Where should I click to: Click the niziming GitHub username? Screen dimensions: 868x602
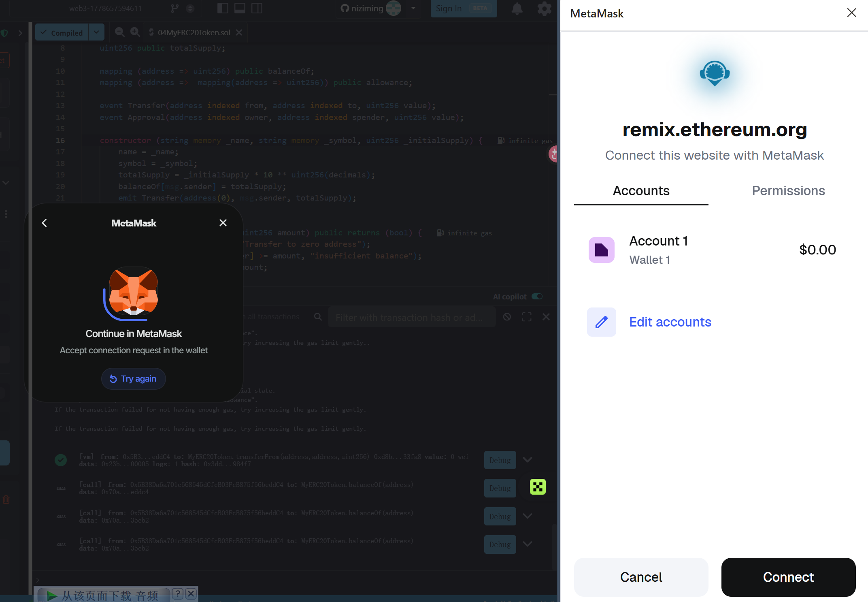click(367, 8)
